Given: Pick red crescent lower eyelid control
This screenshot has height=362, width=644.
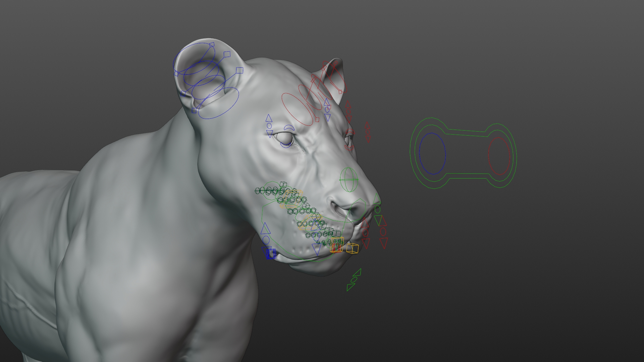Looking at the screenshot, I should click(349, 147).
